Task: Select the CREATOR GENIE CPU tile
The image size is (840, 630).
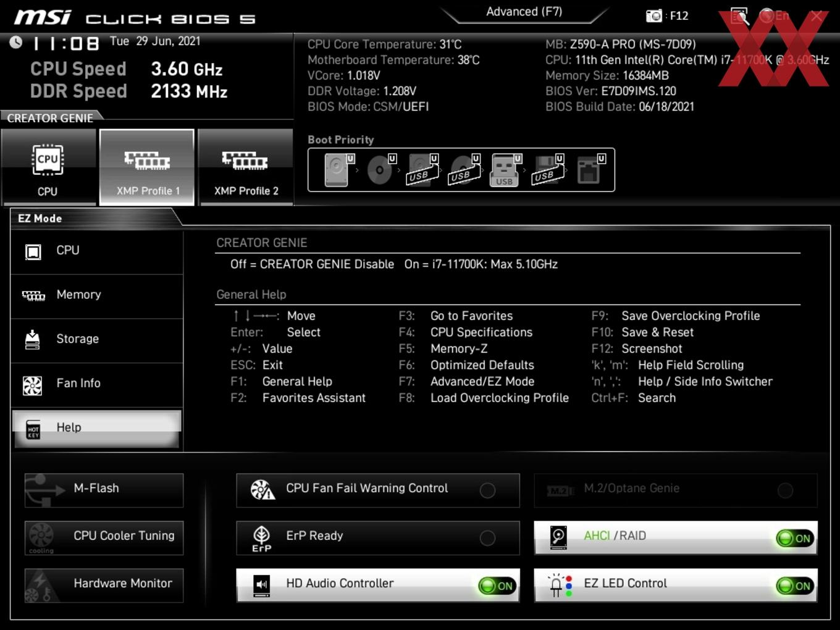Action: [x=48, y=166]
